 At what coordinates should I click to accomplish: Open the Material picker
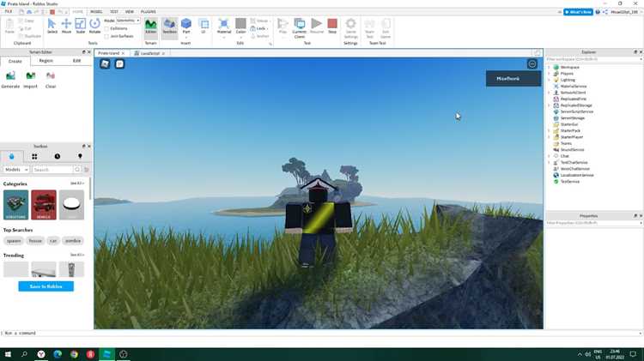click(x=224, y=27)
